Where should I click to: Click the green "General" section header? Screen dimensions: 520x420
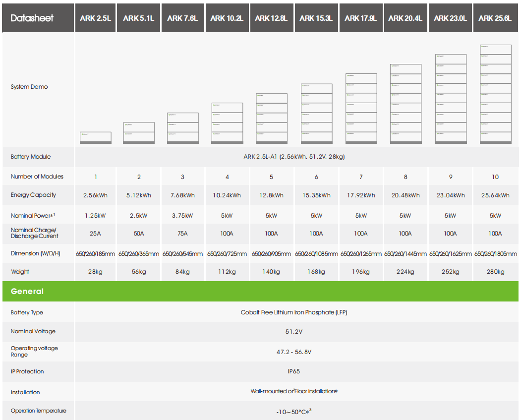coord(260,291)
